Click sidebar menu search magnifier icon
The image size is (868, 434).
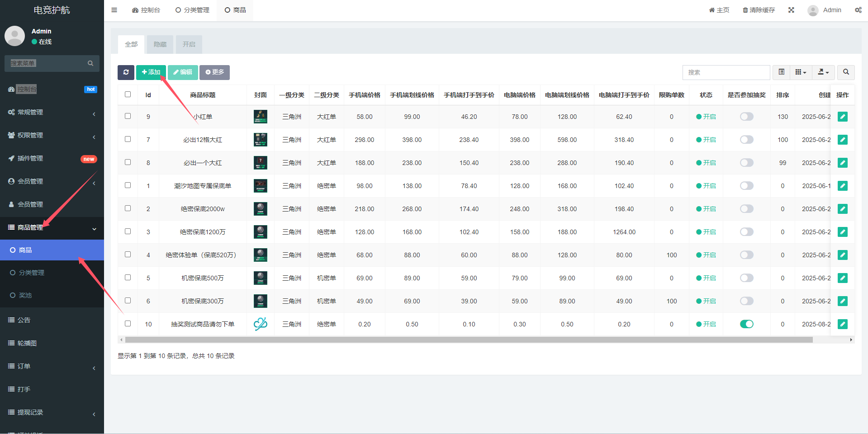coord(90,63)
